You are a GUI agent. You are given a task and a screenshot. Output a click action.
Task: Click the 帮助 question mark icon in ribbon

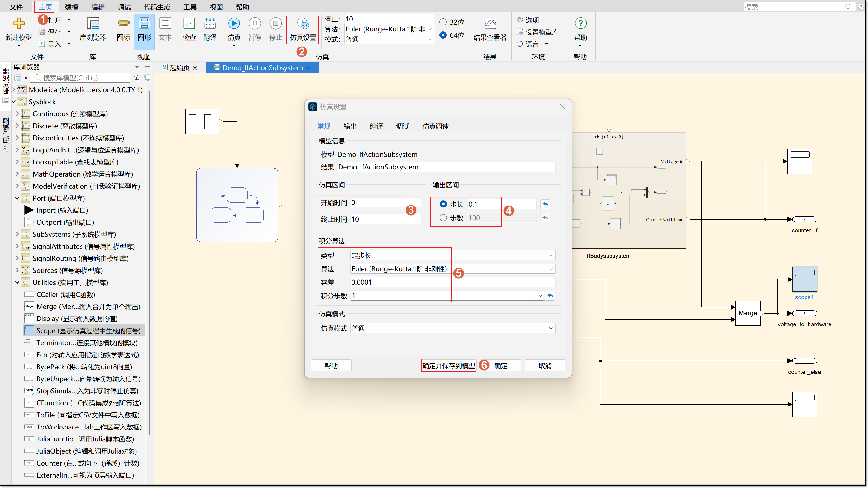click(x=580, y=24)
